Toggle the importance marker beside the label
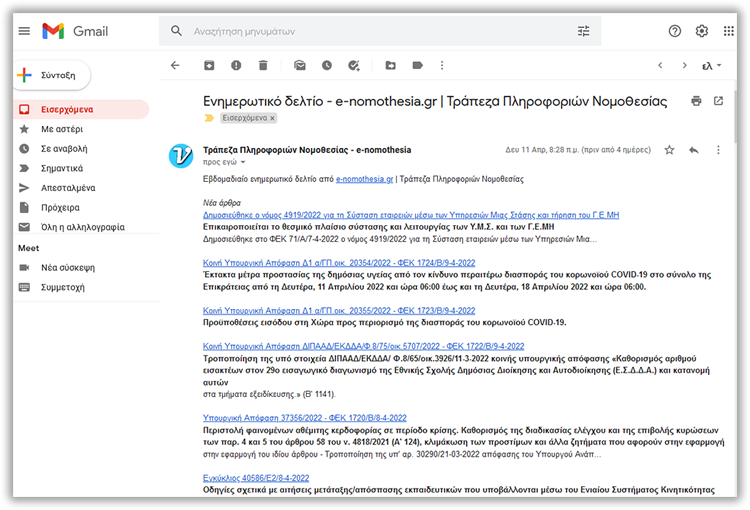 [x=209, y=118]
